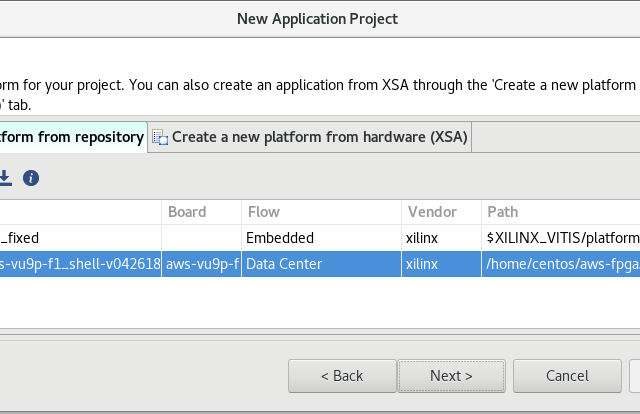Click the $XILINX_VITIS path cell
This screenshot has height=414, width=640.
[560, 238]
